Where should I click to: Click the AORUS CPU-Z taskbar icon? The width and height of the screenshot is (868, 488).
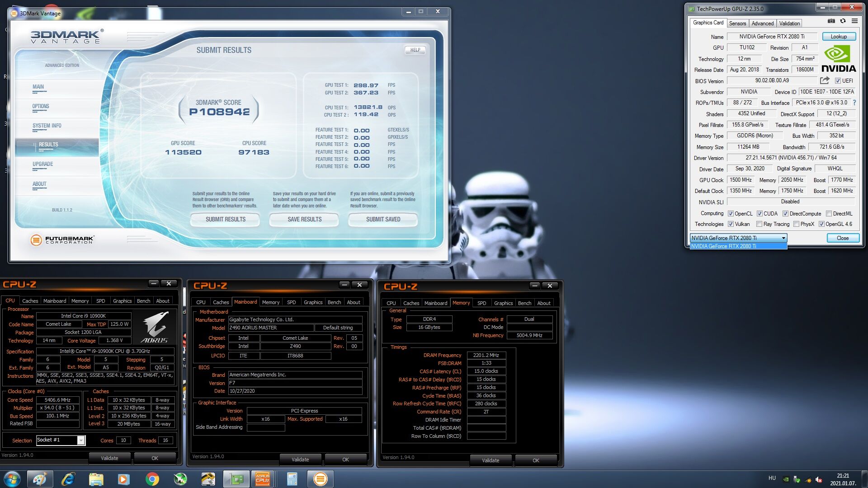coord(263,479)
